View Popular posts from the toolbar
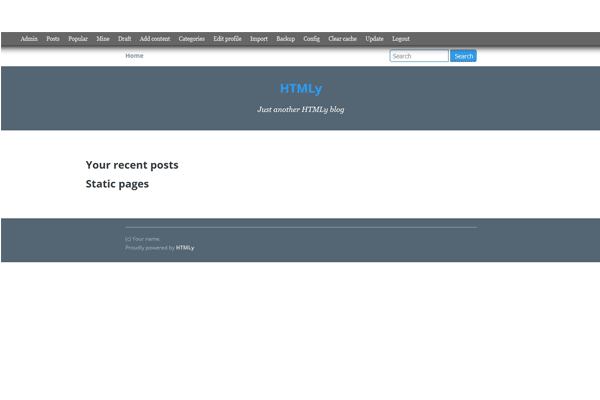Screen dimensions: 600x400 coord(78,39)
